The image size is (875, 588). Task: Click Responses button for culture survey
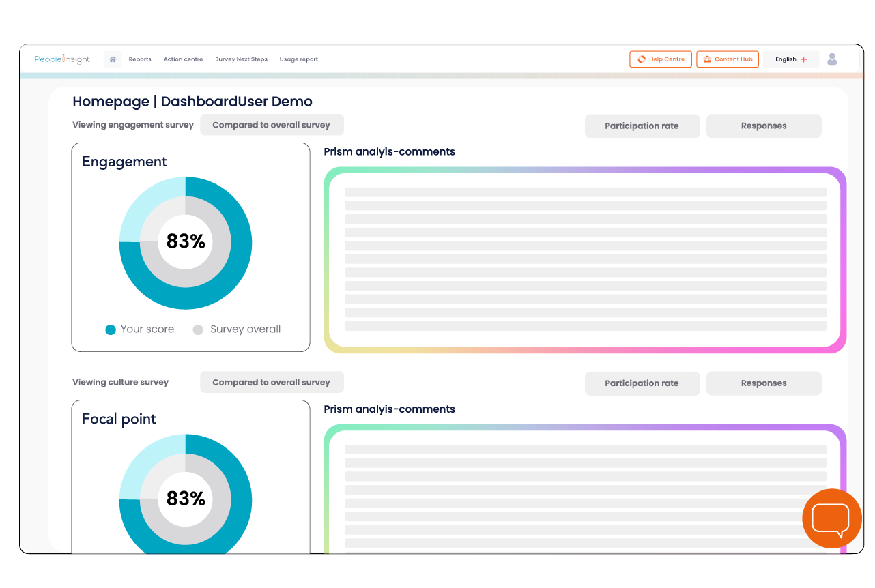pos(764,383)
